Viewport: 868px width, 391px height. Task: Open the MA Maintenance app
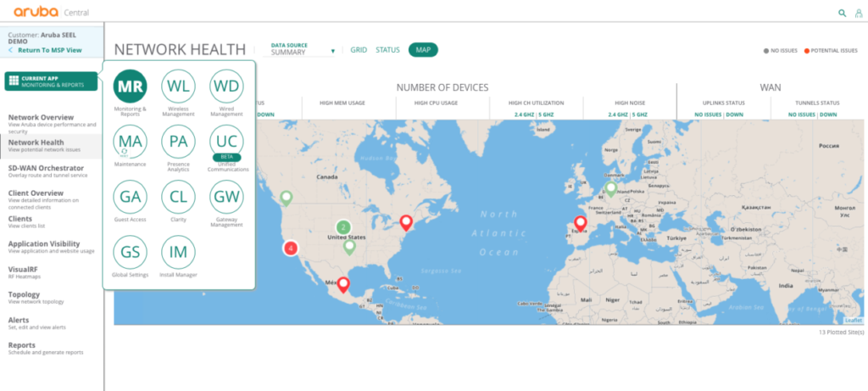[x=131, y=141]
